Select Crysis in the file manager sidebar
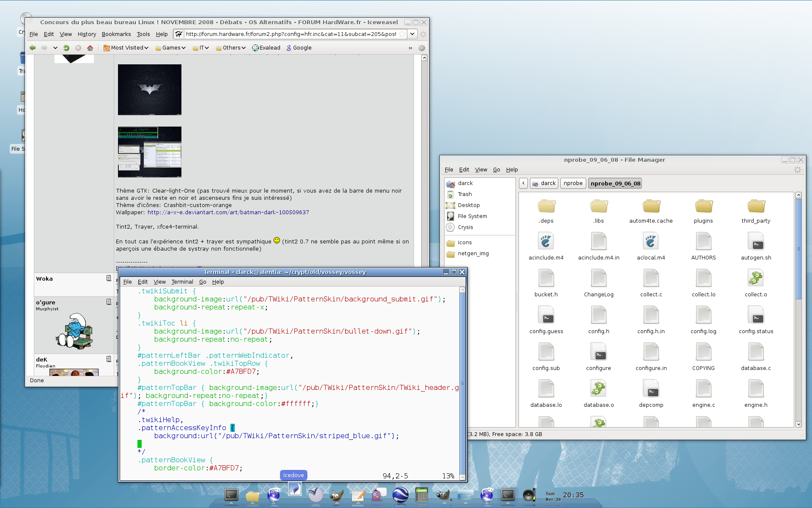Image resolution: width=812 pixels, height=508 pixels. click(x=465, y=227)
